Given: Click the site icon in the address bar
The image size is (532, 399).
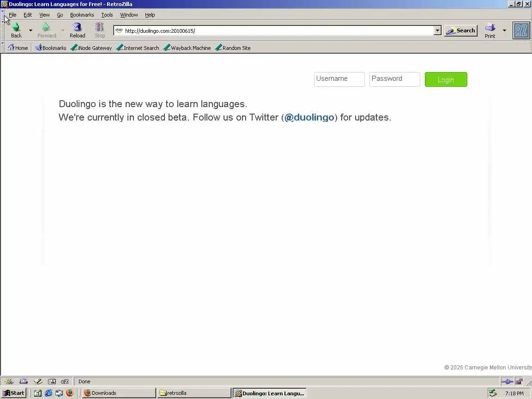Looking at the screenshot, I should click(x=119, y=30).
